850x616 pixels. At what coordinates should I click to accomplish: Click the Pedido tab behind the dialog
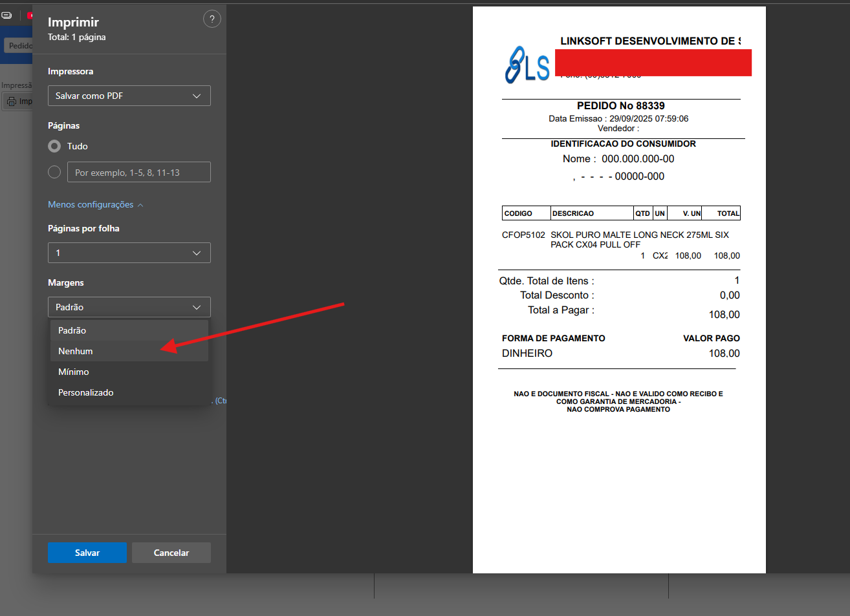pos(19,45)
